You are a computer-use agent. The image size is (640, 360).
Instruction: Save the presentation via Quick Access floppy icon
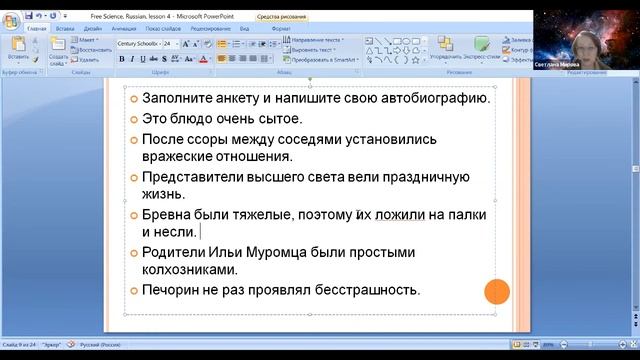pos(29,16)
